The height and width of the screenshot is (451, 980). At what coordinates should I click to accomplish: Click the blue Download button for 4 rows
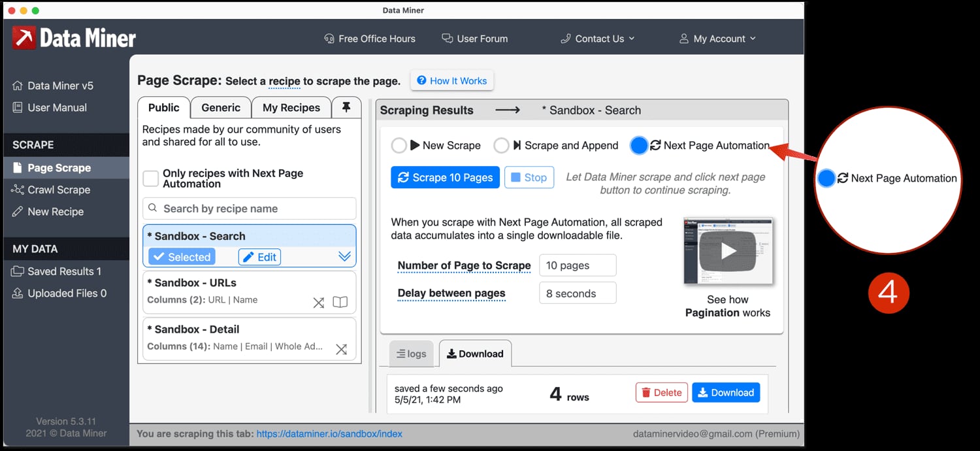tap(726, 392)
